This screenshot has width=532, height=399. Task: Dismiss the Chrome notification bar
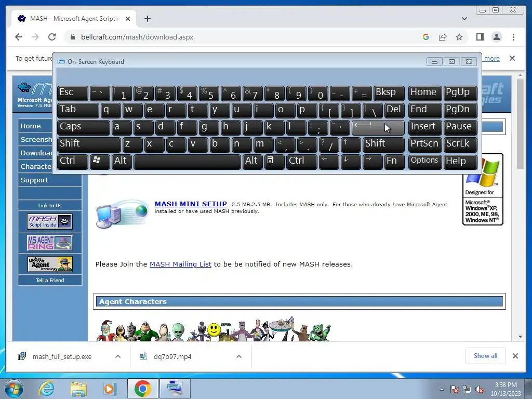[x=512, y=58]
